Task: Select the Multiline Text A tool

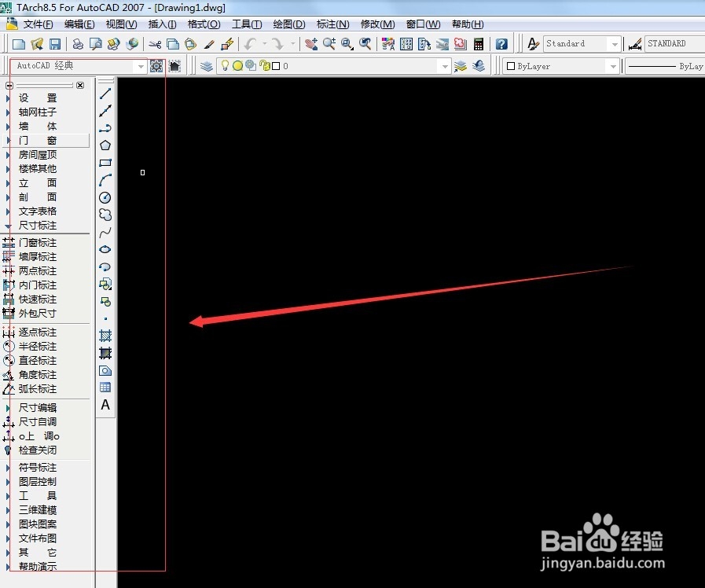Action: click(105, 405)
